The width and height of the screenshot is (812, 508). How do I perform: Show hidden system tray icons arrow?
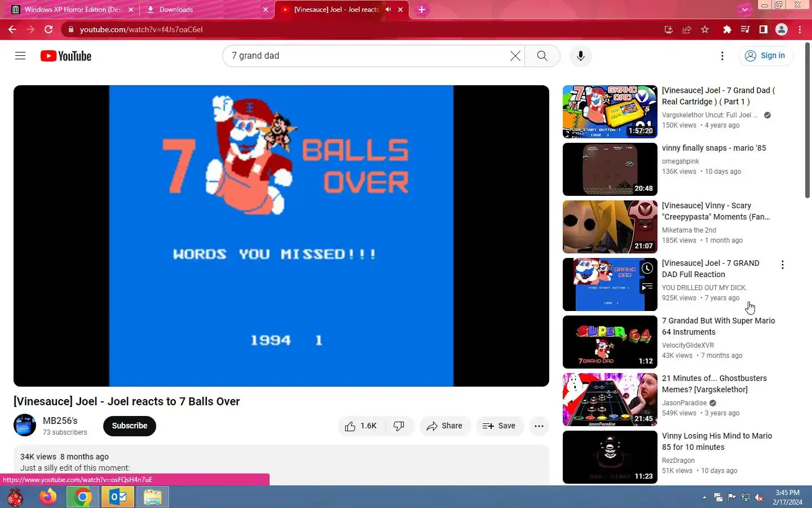point(704,497)
